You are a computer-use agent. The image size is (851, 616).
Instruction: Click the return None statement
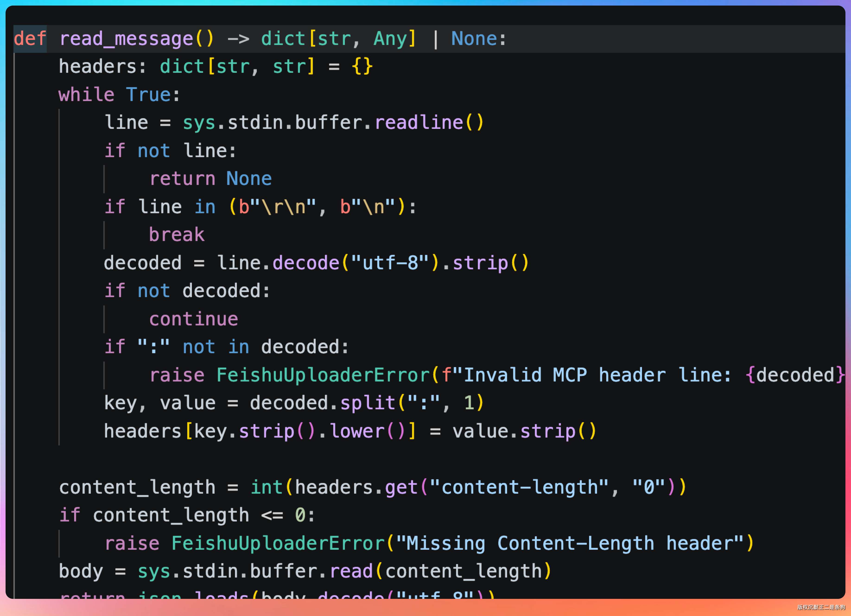click(x=210, y=179)
